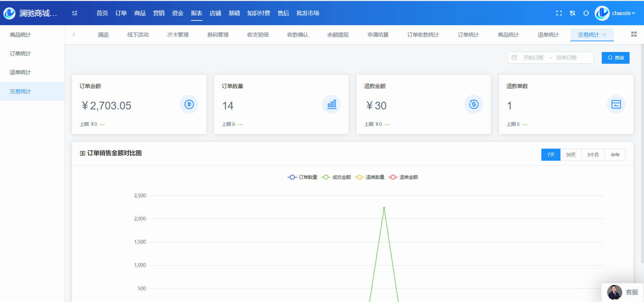Screen dimensions: 644x302
Task: Open the start date picker field
Action: pyautogui.click(x=533, y=58)
